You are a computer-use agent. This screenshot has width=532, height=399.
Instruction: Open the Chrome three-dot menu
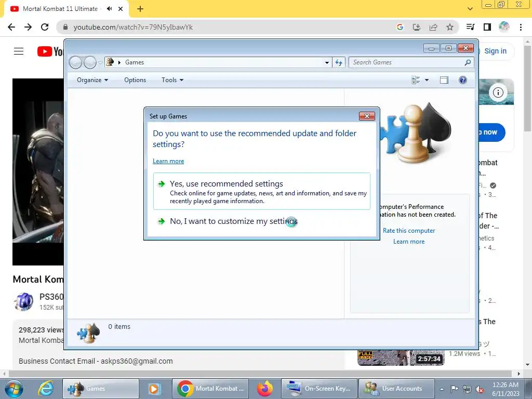pos(521,27)
